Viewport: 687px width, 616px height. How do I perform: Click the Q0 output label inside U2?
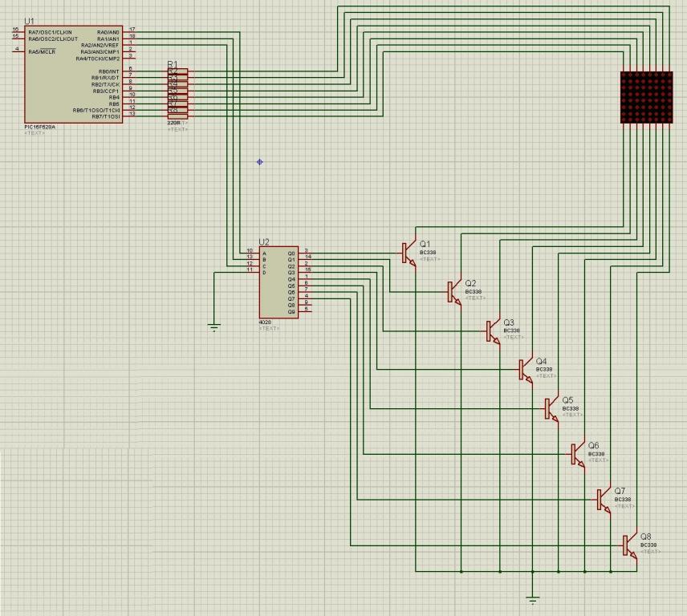pyautogui.click(x=291, y=253)
